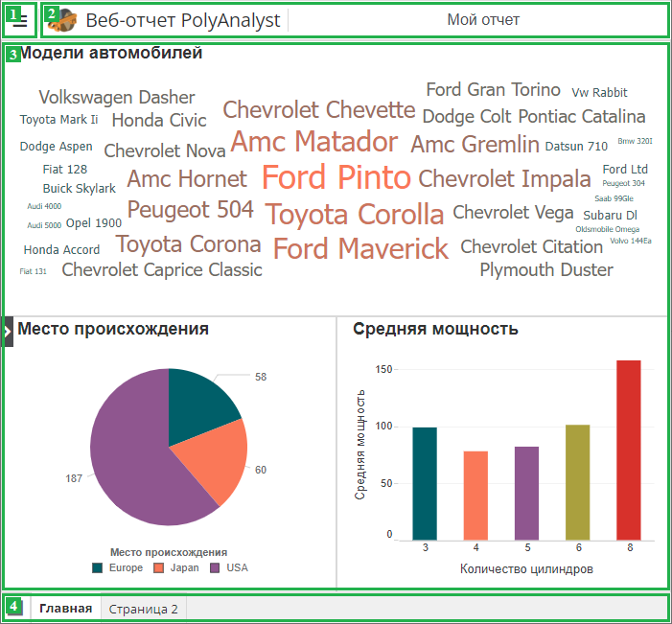Select the orange Japan pie slice
Viewport: 672px width, 624px height.
(215, 458)
